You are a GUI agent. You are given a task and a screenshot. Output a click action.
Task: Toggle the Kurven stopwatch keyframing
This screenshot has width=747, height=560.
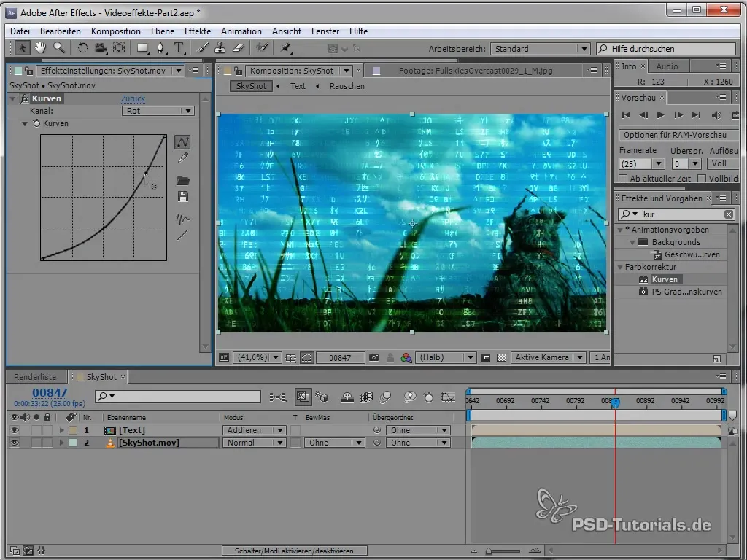(x=36, y=123)
